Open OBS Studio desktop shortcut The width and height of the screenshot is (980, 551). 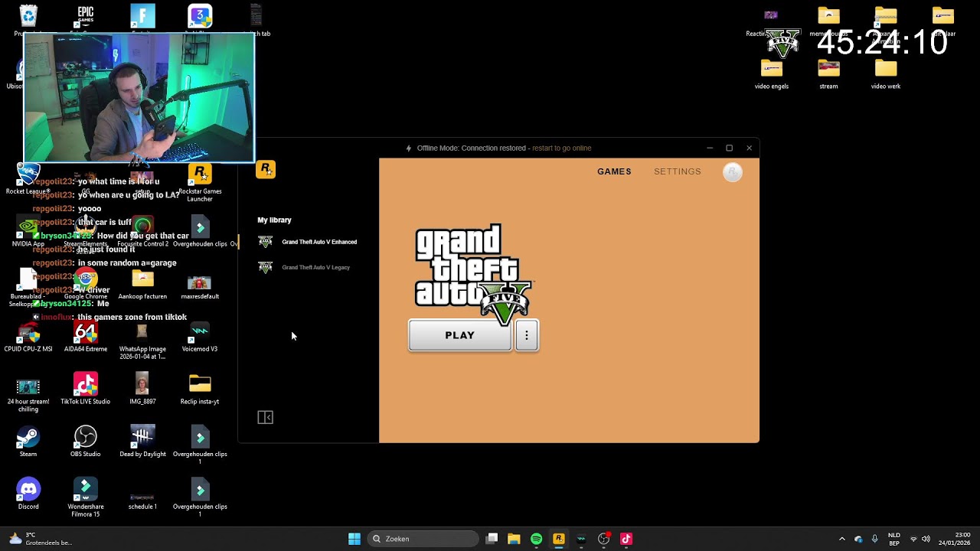click(x=86, y=442)
